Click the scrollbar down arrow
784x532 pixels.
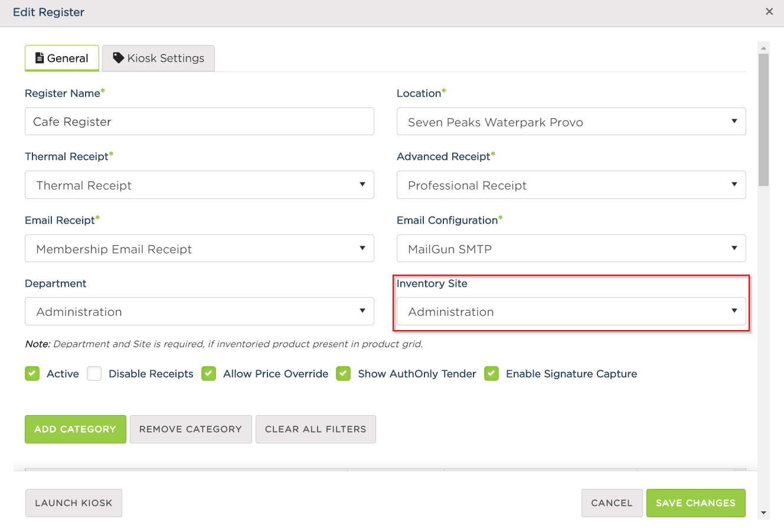pyautogui.click(x=764, y=513)
